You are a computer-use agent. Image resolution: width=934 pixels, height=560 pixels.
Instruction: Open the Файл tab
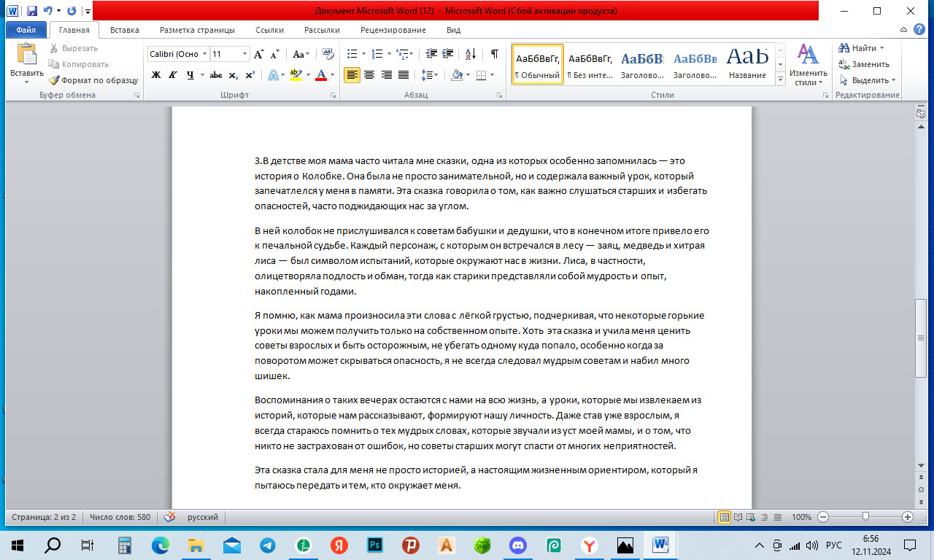(26, 30)
